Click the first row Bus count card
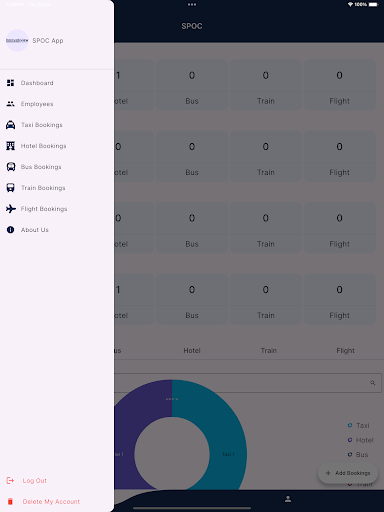Image resolution: width=384 pixels, height=512 pixels. coord(192,85)
